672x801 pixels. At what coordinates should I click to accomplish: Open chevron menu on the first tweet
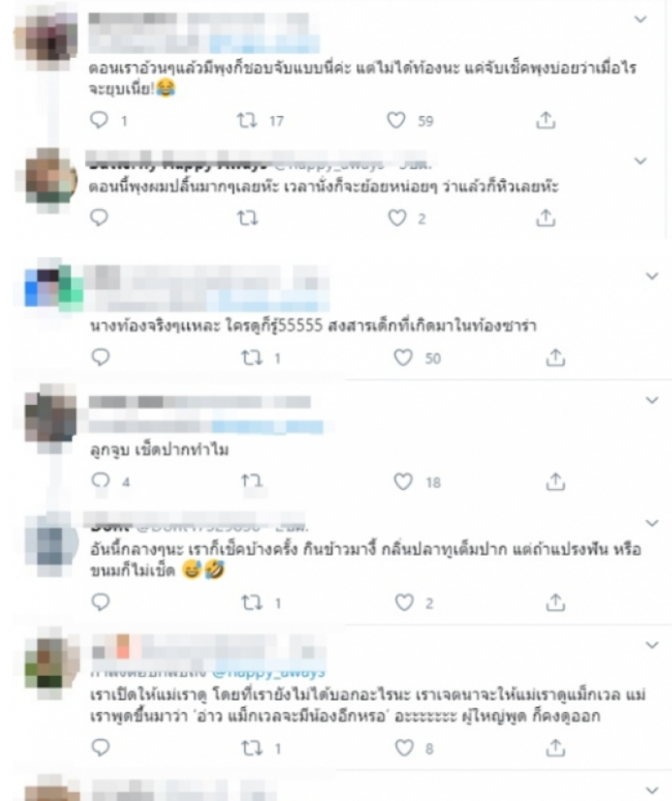640,19
